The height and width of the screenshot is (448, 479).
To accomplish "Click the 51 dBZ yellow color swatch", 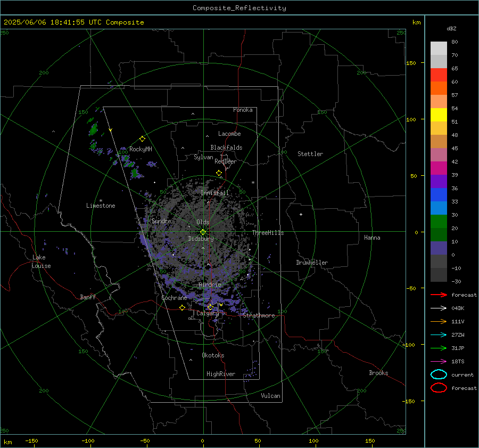I will (439, 115).
